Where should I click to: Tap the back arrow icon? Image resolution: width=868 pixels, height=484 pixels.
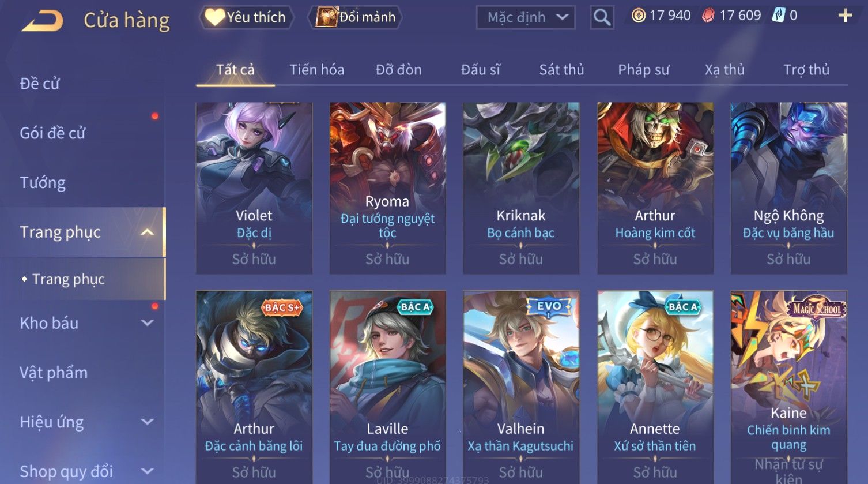click(42, 20)
